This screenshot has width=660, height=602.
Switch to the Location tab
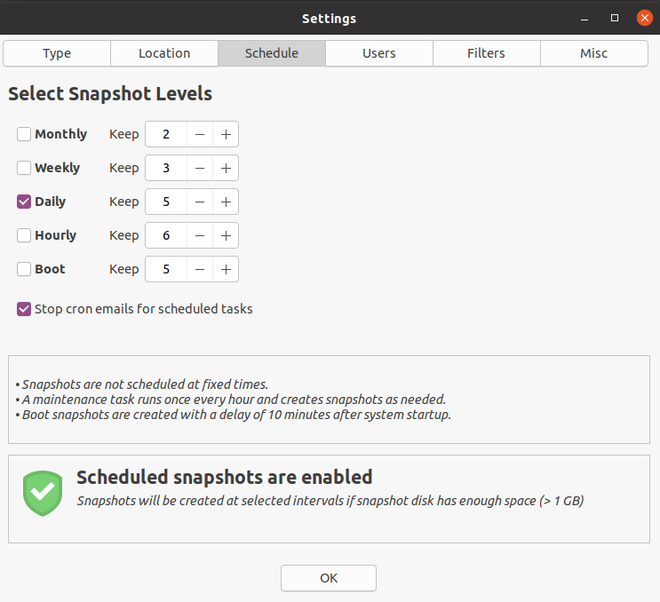point(164,53)
